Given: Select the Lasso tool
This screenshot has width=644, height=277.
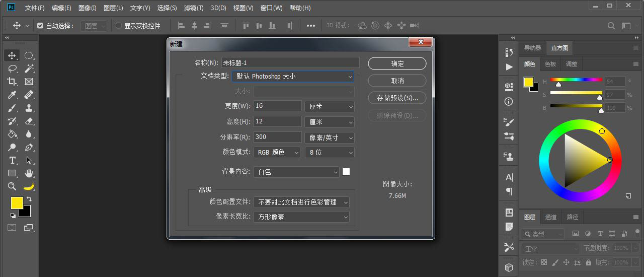Looking at the screenshot, I should pyautogui.click(x=12, y=68).
